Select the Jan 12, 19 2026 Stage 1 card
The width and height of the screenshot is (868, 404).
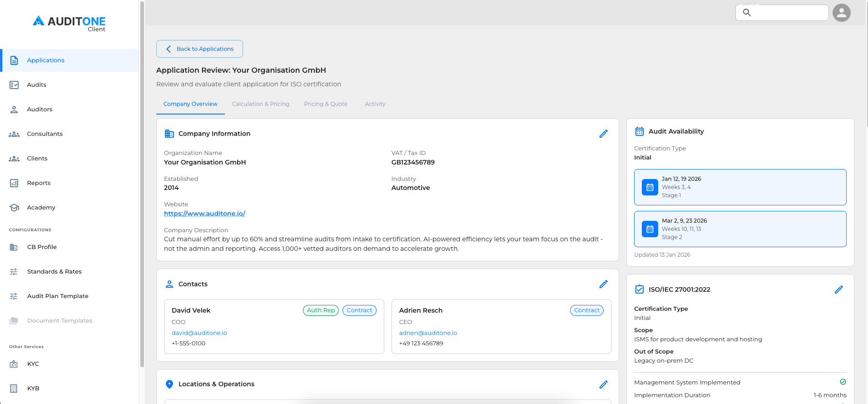point(740,187)
